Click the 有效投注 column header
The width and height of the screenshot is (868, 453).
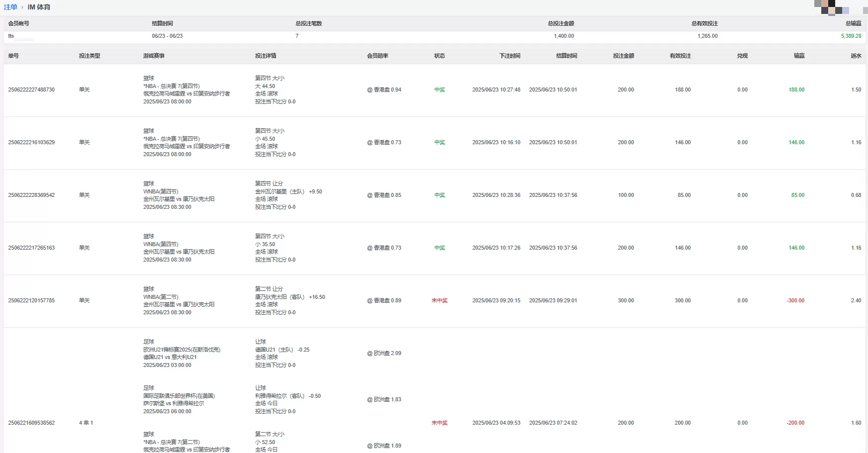pos(680,56)
